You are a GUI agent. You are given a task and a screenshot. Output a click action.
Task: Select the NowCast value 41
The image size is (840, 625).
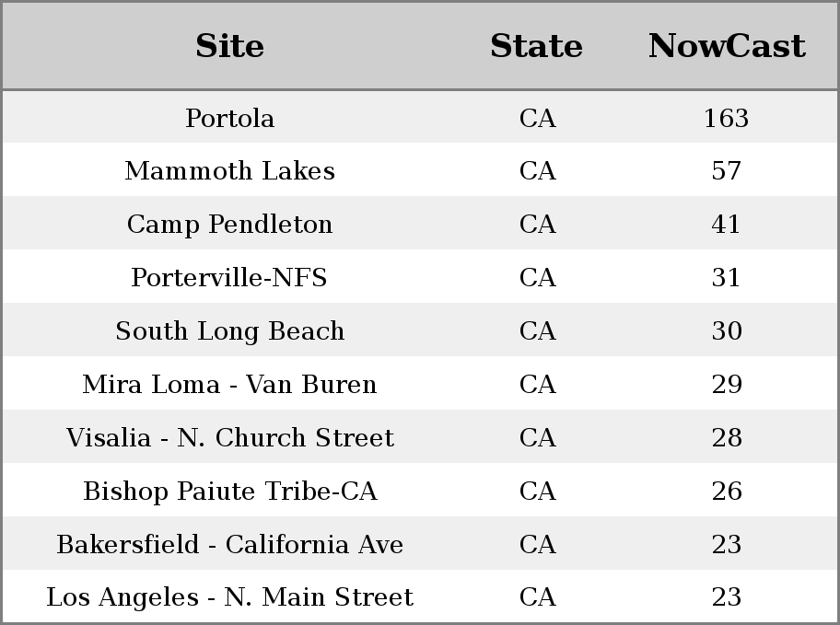click(x=727, y=225)
